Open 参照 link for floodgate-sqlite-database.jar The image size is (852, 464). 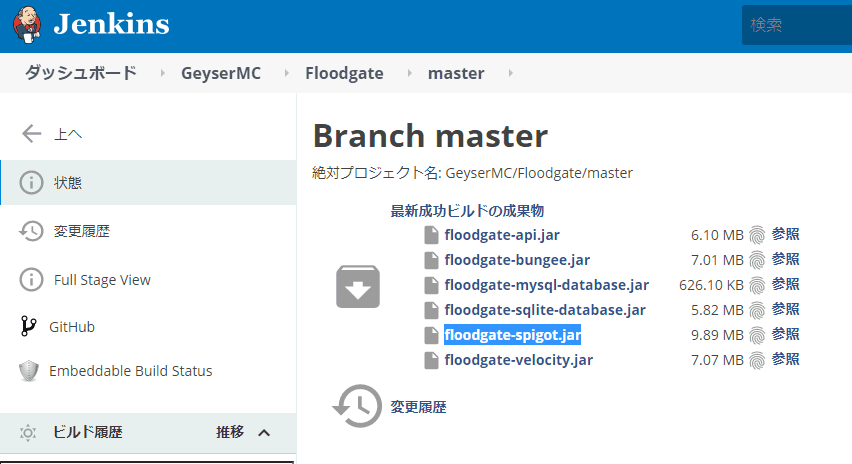[x=786, y=309]
